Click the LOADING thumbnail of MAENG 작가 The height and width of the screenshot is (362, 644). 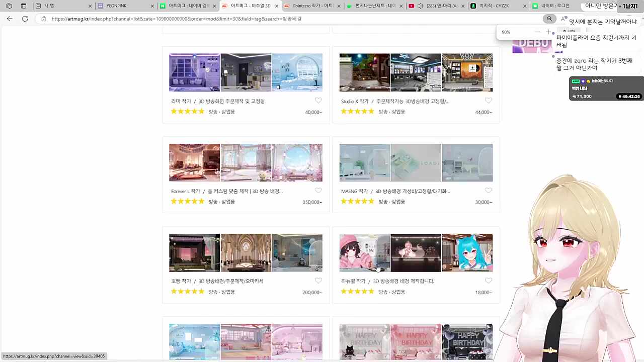416,162
